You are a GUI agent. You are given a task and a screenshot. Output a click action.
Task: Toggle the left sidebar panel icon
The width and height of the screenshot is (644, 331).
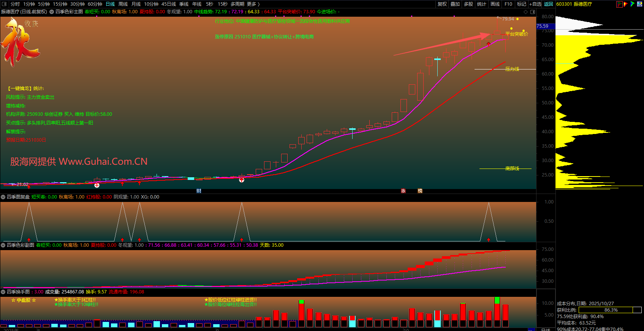tap(4, 4)
